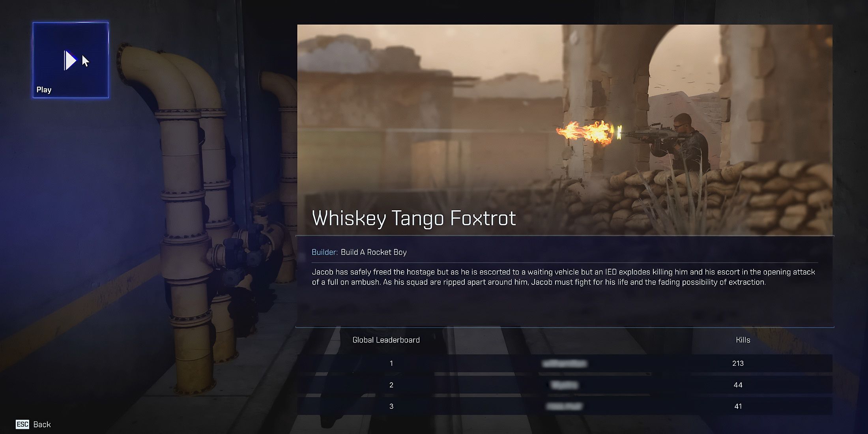Click the Builder label
The height and width of the screenshot is (434, 868).
tap(325, 252)
